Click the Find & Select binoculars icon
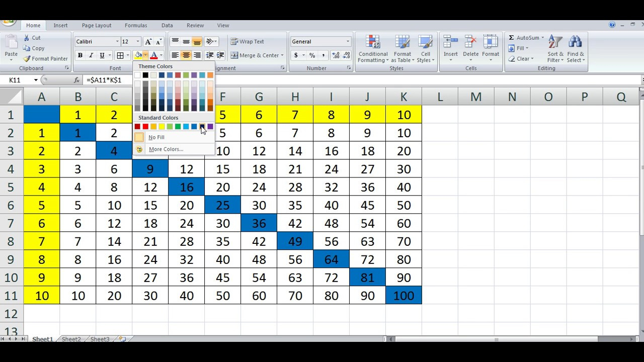Viewport: 644px width, 362px height. [x=575, y=43]
